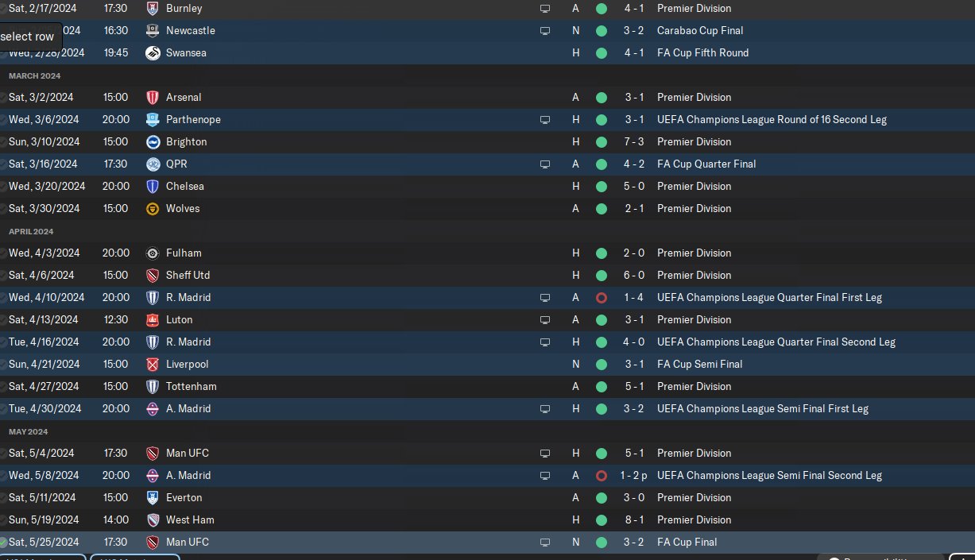Click the Liverpool club badge
975x560 pixels.
coord(153,365)
